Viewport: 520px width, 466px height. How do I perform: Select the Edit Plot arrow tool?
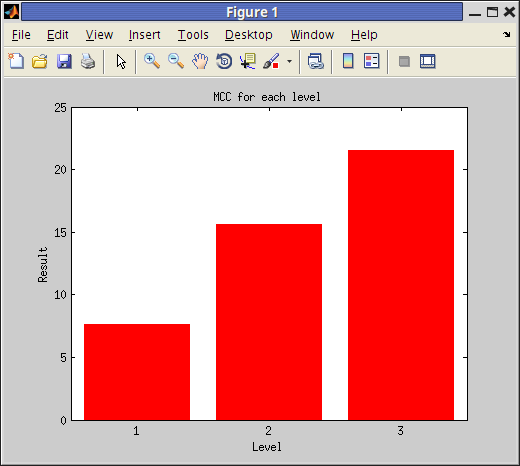tap(121, 62)
